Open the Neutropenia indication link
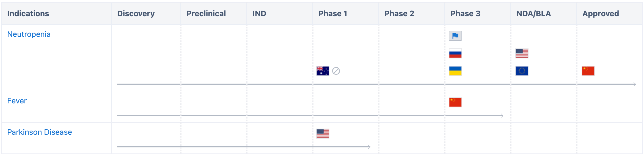The width and height of the screenshot is (644, 154). pos(29,34)
